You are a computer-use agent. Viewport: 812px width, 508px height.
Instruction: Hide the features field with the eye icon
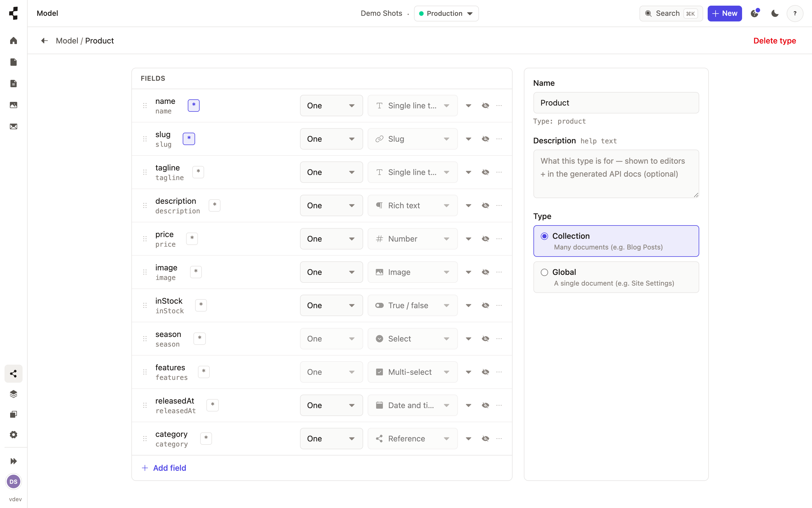pos(485,372)
